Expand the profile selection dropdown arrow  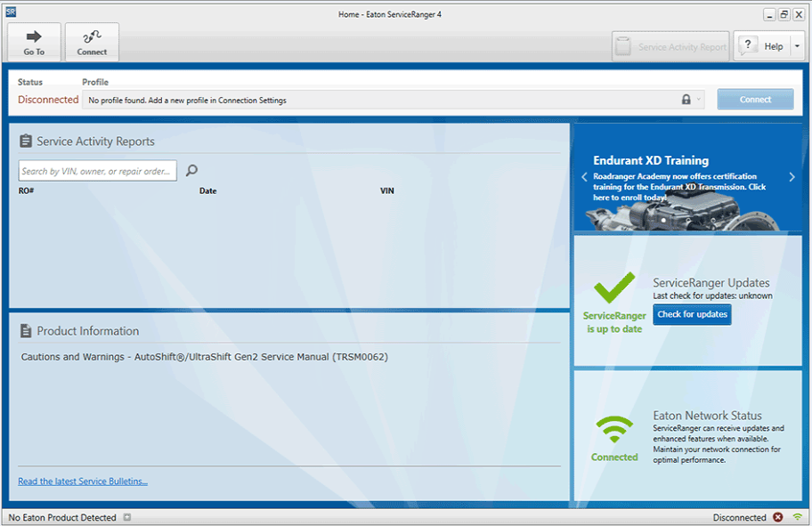click(x=699, y=100)
